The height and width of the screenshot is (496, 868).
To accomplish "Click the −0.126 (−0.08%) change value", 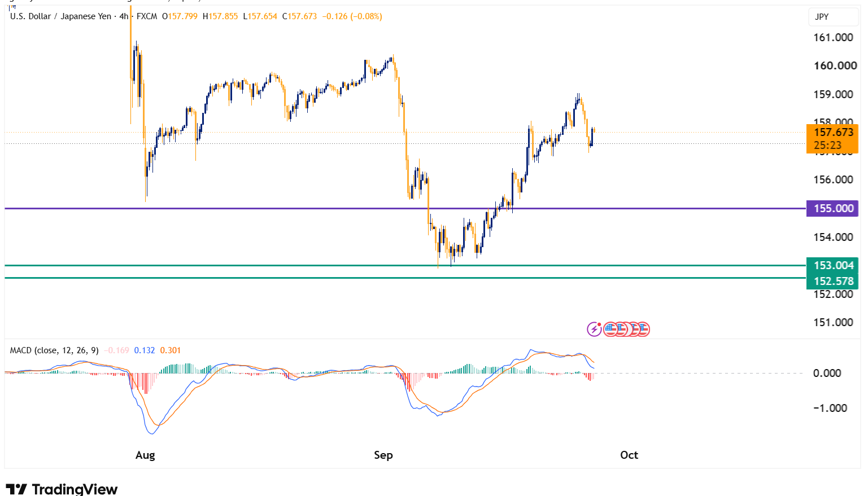I will tap(352, 16).
